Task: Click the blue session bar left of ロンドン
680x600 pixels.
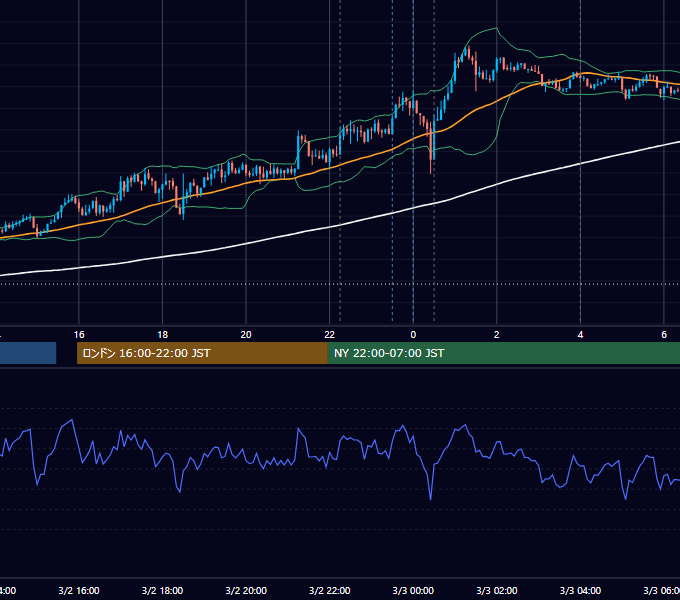Action: click(28, 353)
